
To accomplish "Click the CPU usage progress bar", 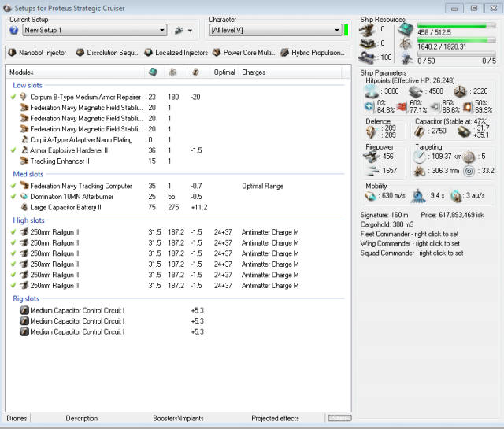I will click(457, 26).
